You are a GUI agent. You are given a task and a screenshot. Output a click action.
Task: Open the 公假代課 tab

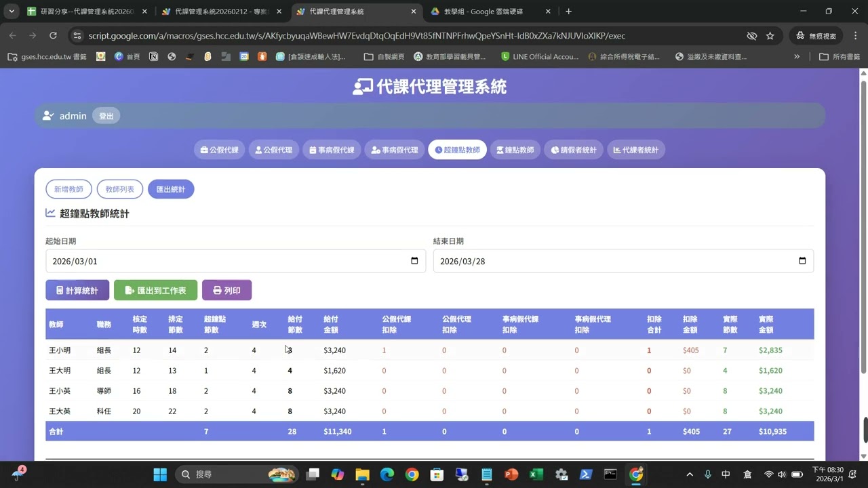(x=220, y=150)
